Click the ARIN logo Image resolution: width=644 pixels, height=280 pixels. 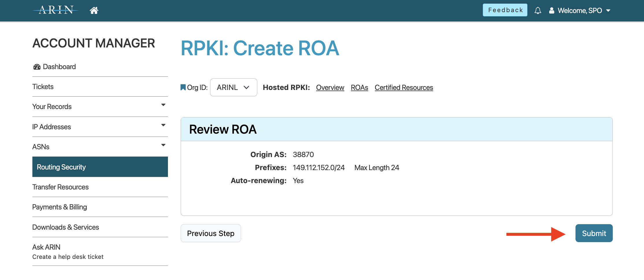[x=55, y=10]
